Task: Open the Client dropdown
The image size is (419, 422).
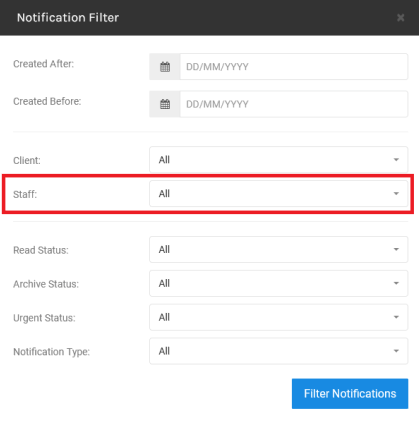Action: click(279, 160)
